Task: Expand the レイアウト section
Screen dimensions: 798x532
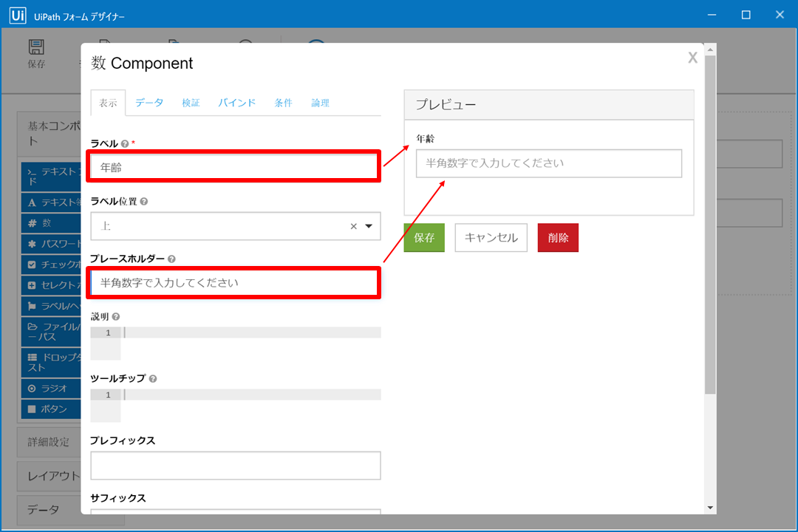Action: pyautogui.click(x=50, y=476)
